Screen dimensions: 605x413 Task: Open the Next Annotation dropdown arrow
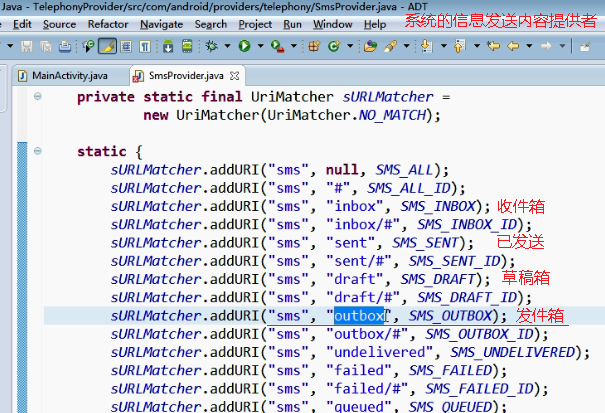click(443, 46)
